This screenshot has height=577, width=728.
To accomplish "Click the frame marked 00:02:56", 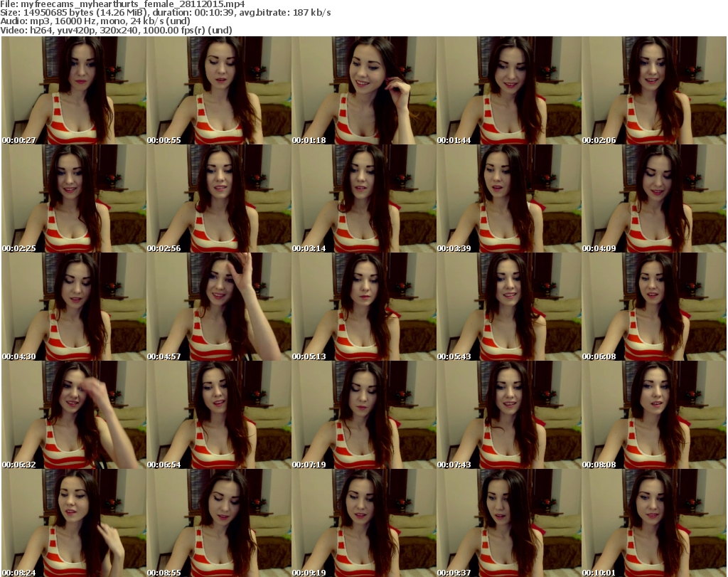I will tap(219, 198).
